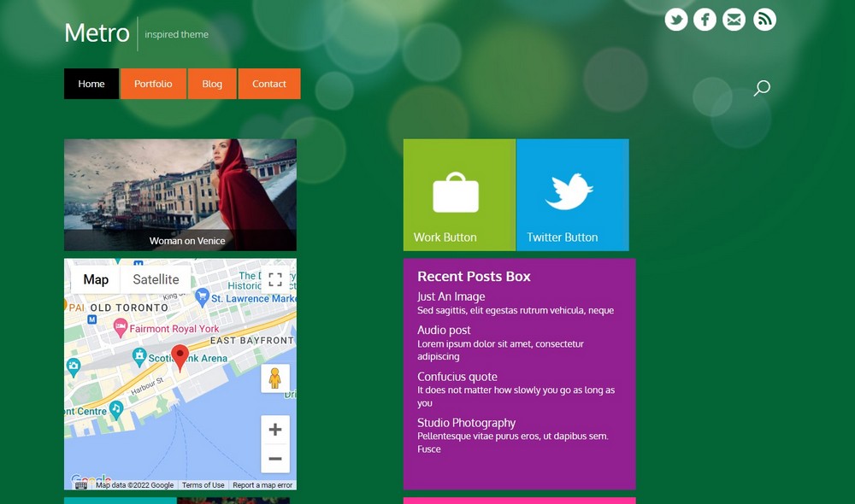Click the green Work Button tile

click(459, 195)
